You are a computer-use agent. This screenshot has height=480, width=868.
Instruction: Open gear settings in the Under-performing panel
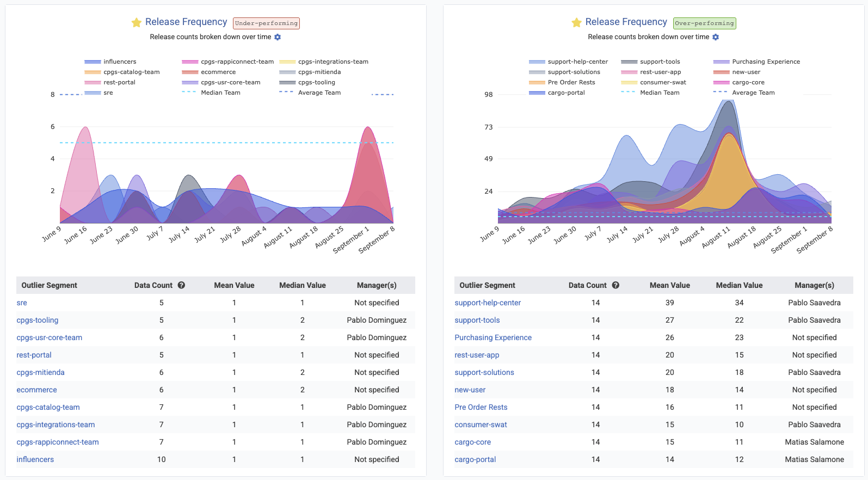click(278, 37)
